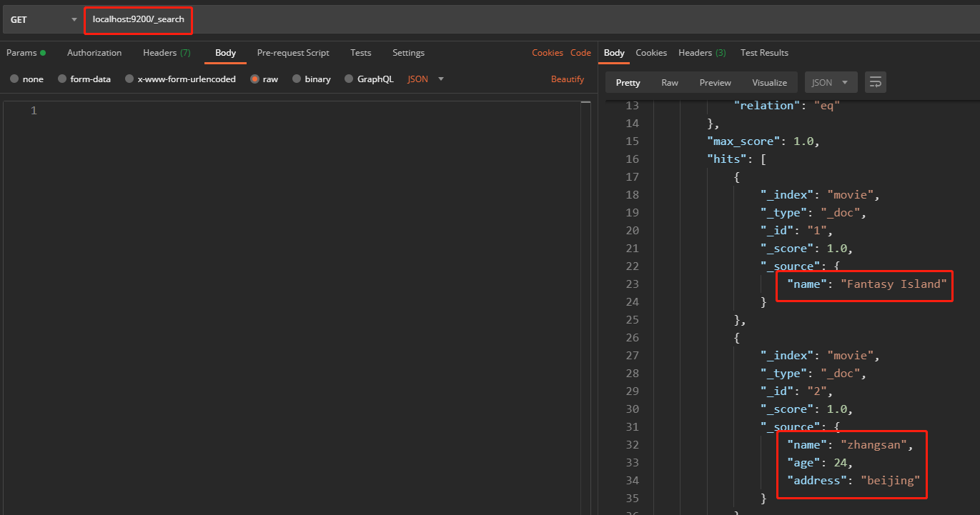Click the "_id": "2" line
This screenshot has height=515, width=980.
coord(796,391)
